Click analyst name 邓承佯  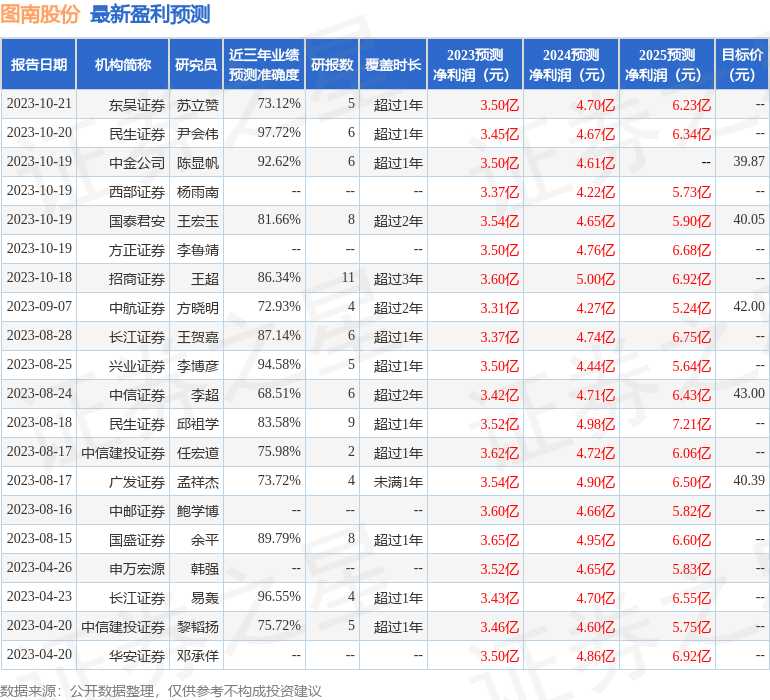pos(197,656)
